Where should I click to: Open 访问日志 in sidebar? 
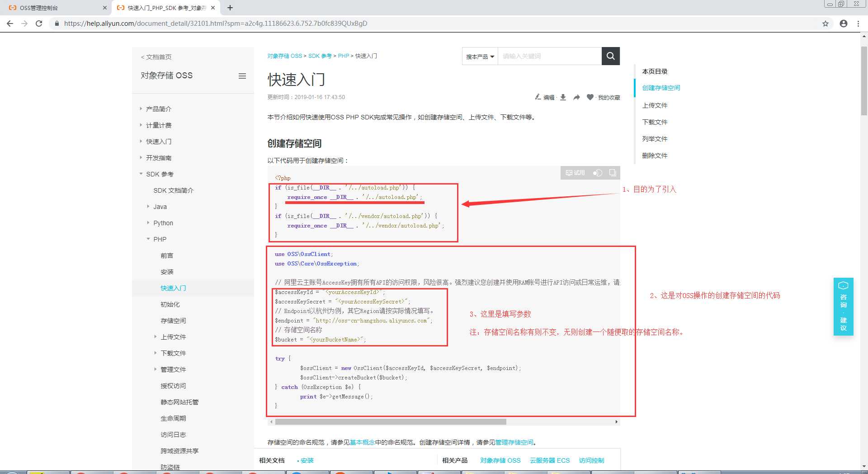[x=173, y=435]
